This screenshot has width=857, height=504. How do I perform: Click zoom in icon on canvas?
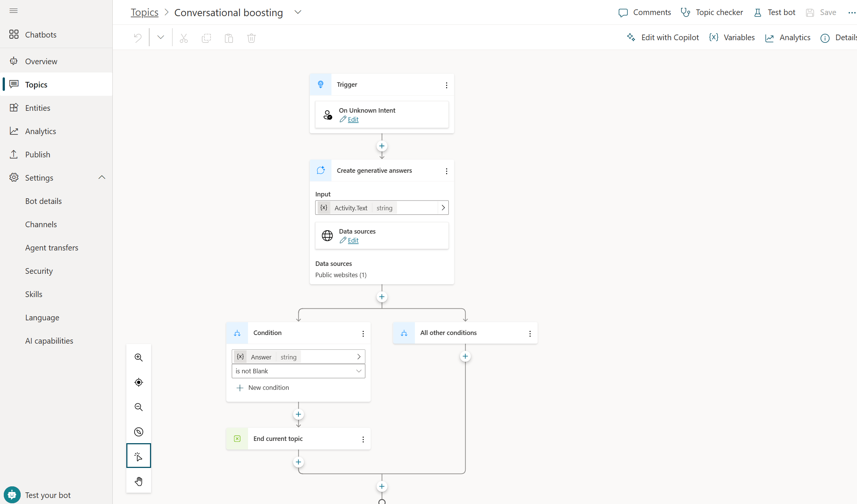[139, 358]
